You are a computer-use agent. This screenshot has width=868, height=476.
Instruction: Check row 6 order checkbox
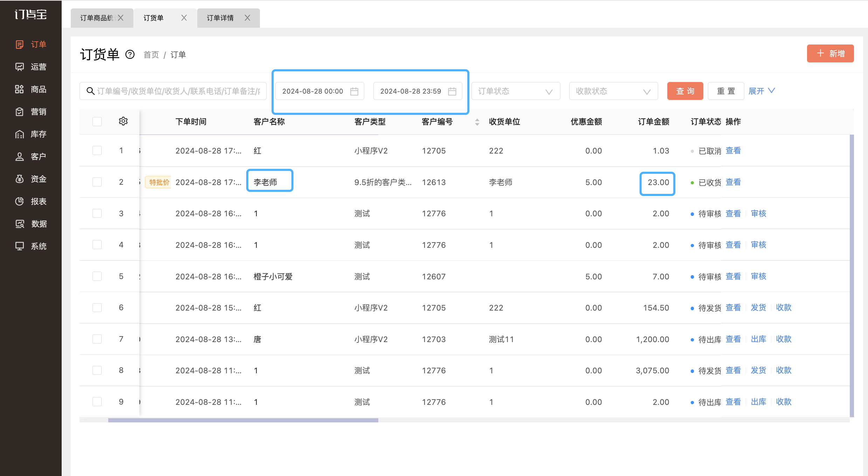click(97, 307)
